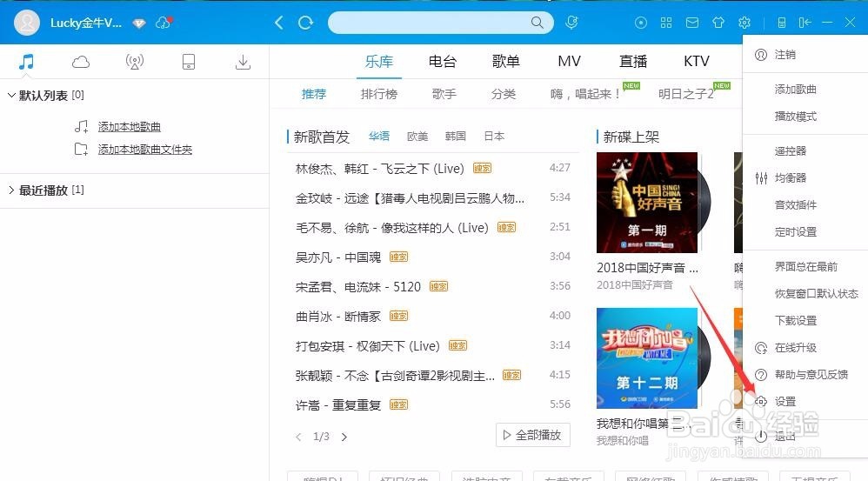The width and height of the screenshot is (868, 481).
Task: Select the 分类 sub-tab
Action: [x=504, y=94]
